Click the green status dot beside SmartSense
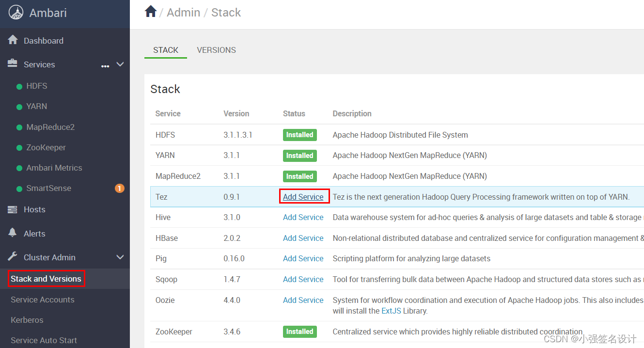644x348 pixels. (19, 189)
